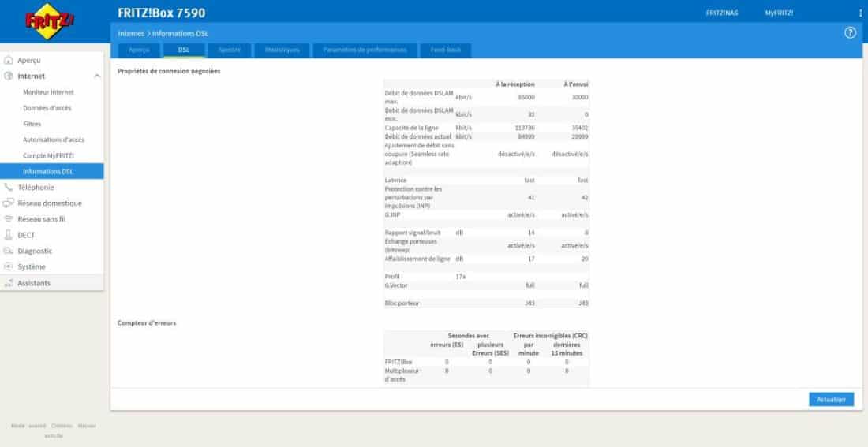This screenshot has width=868, height=447.
Task: Open the three-dot menu at top right
Action: (860, 13)
